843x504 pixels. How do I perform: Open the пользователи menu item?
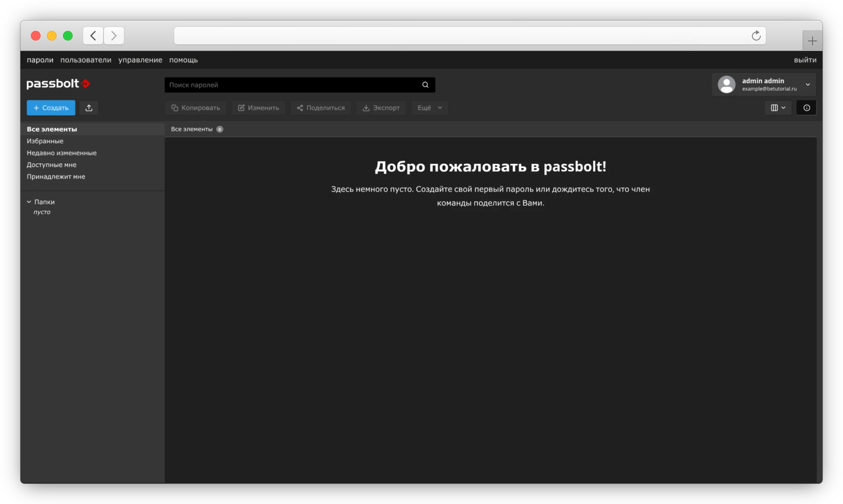(86, 60)
